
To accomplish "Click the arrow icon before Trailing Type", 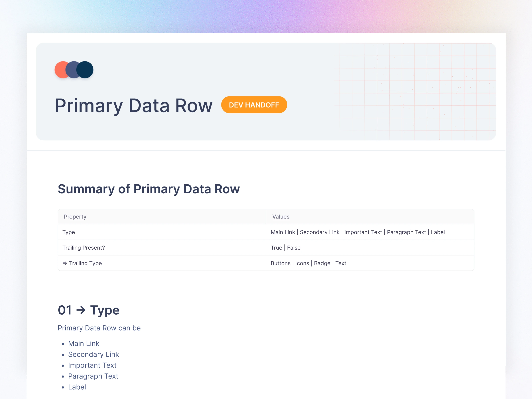I will coord(65,263).
